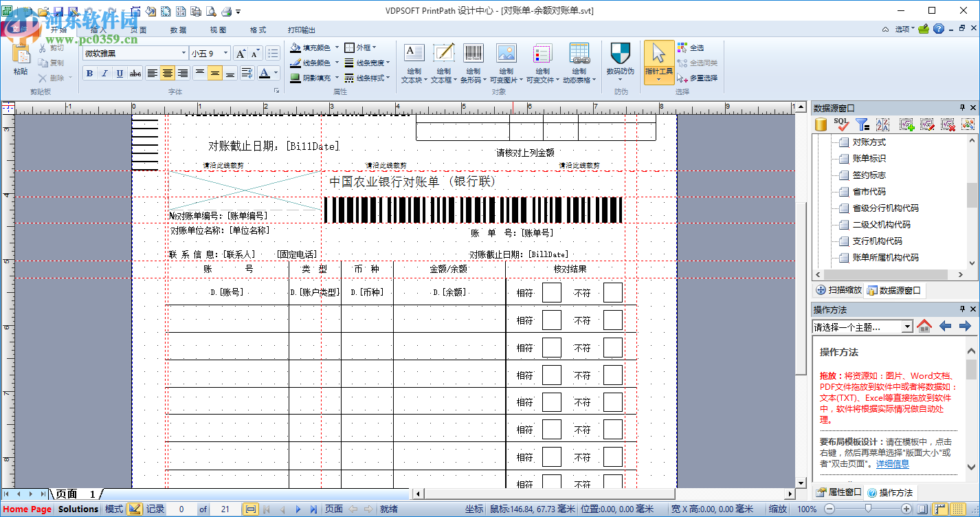Click the Paste (粘贴) button
The width and height of the screenshot is (980, 517).
coord(21,60)
